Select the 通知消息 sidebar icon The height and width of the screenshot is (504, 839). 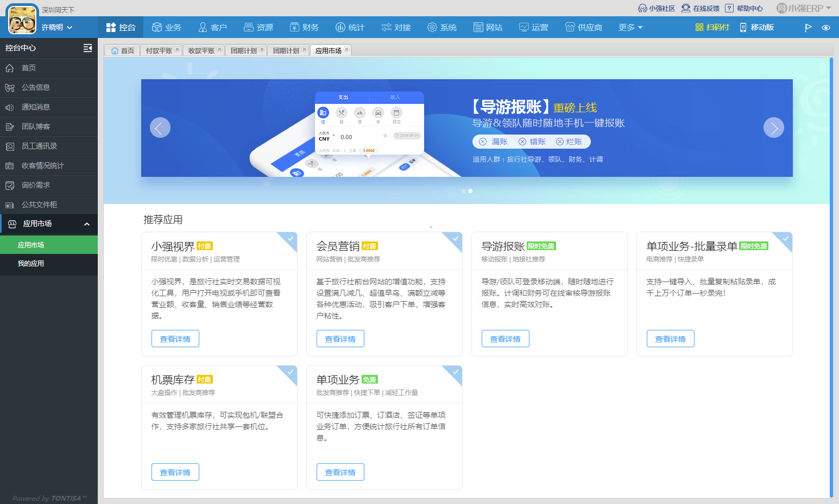(9, 107)
